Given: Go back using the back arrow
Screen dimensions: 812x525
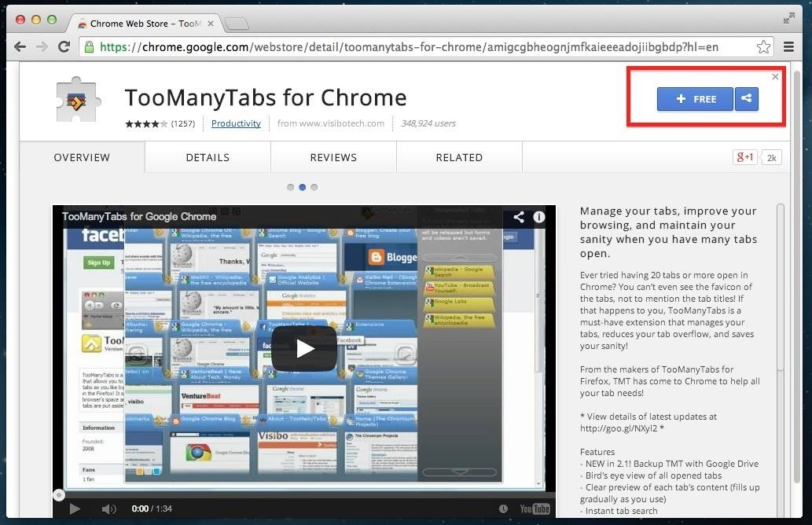Looking at the screenshot, I should 19,47.
